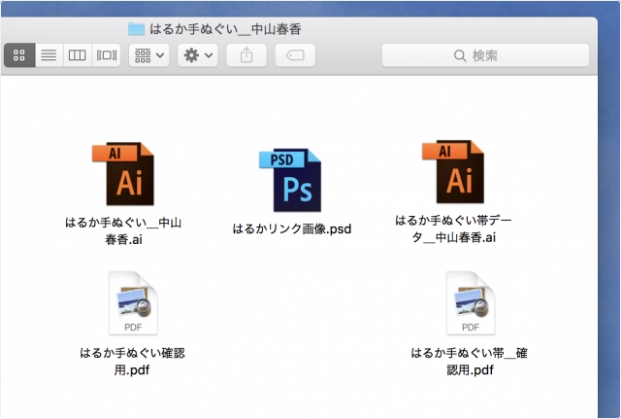Select the はるかリンク画像.psd Photoshop file icon
The image size is (621, 419).
[x=290, y=180]
